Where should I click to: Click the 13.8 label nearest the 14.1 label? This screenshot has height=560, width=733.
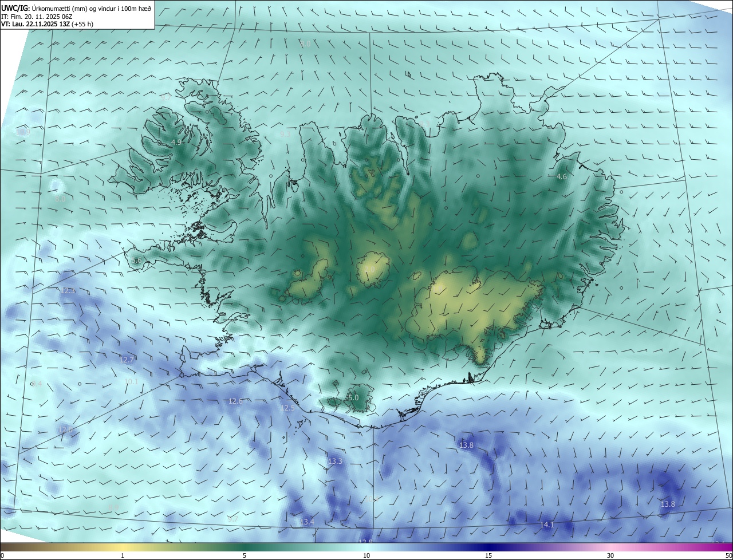pos(668,504)
